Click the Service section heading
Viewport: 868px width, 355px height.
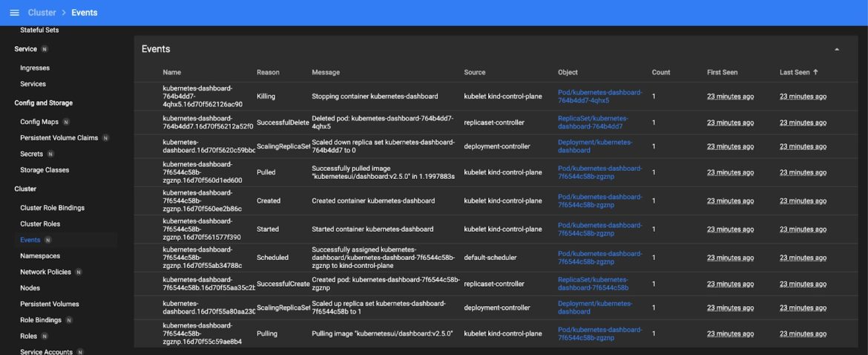pos(25,49)
